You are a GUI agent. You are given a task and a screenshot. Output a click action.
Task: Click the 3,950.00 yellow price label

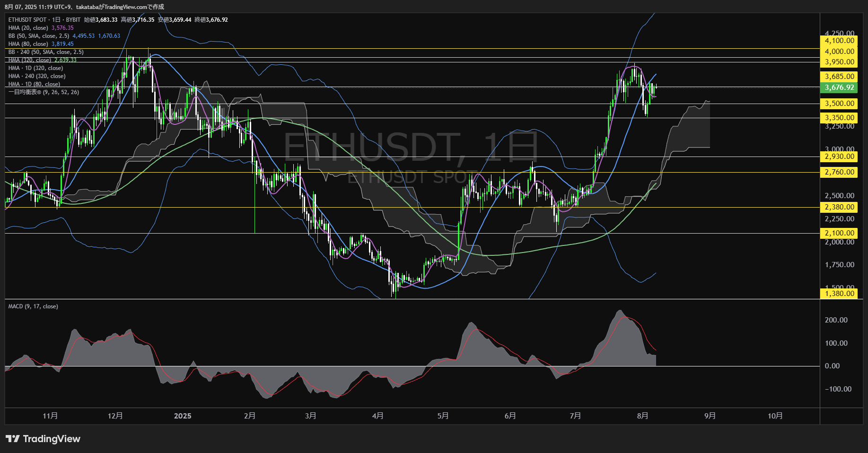point(840,62)
